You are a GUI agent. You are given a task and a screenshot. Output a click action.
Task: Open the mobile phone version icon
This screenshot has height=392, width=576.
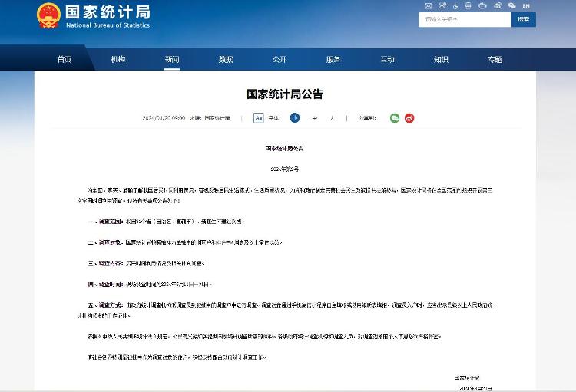point(468,5)
